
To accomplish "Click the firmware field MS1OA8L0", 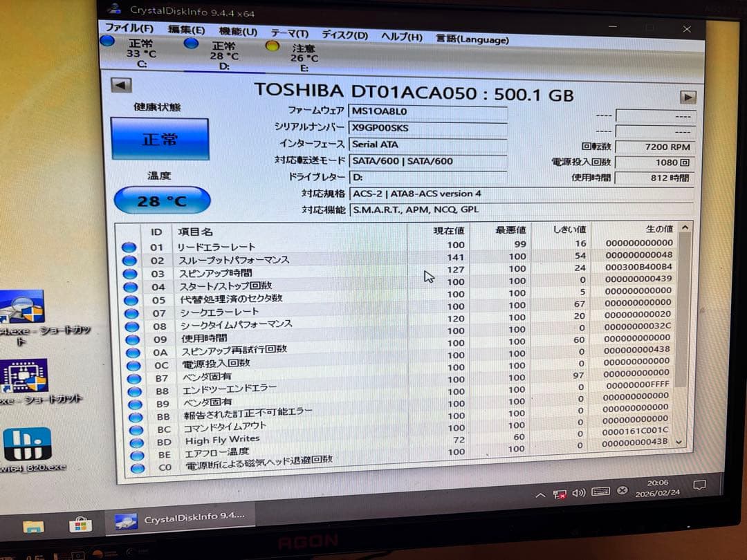I will pyautogui.click(x=427, y=112).
